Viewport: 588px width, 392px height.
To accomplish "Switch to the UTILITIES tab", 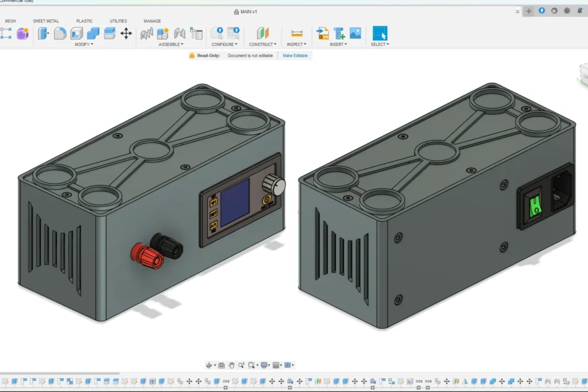I will coord(118,21).
